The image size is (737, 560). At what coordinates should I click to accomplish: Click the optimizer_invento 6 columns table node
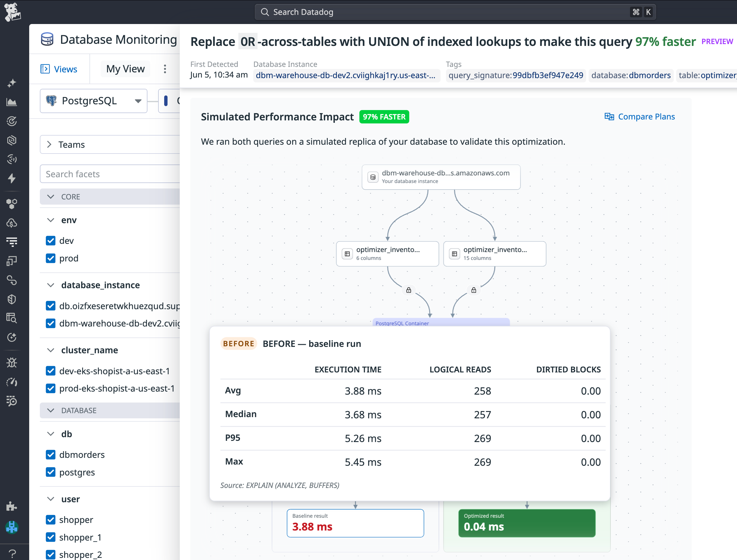point(387,254)
